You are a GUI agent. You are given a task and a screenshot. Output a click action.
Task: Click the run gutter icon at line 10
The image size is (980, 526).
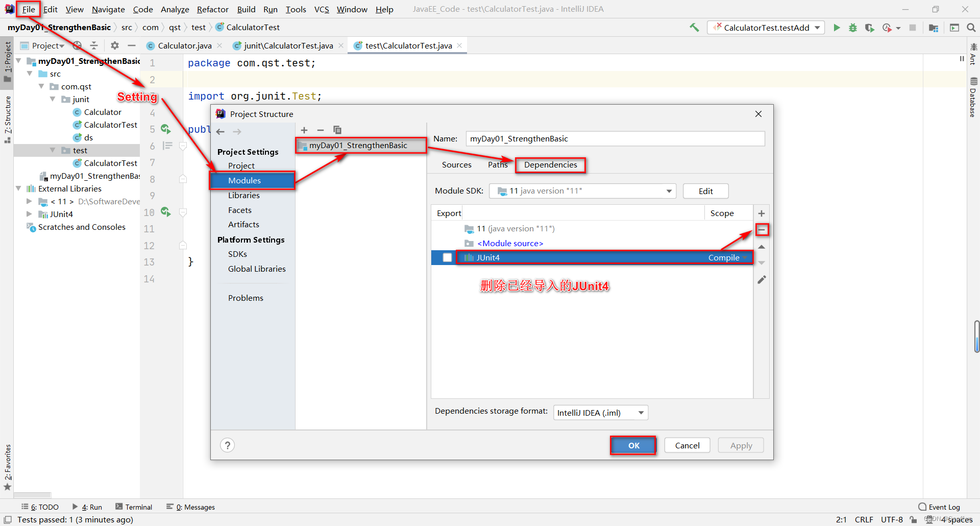pos(166,211)
